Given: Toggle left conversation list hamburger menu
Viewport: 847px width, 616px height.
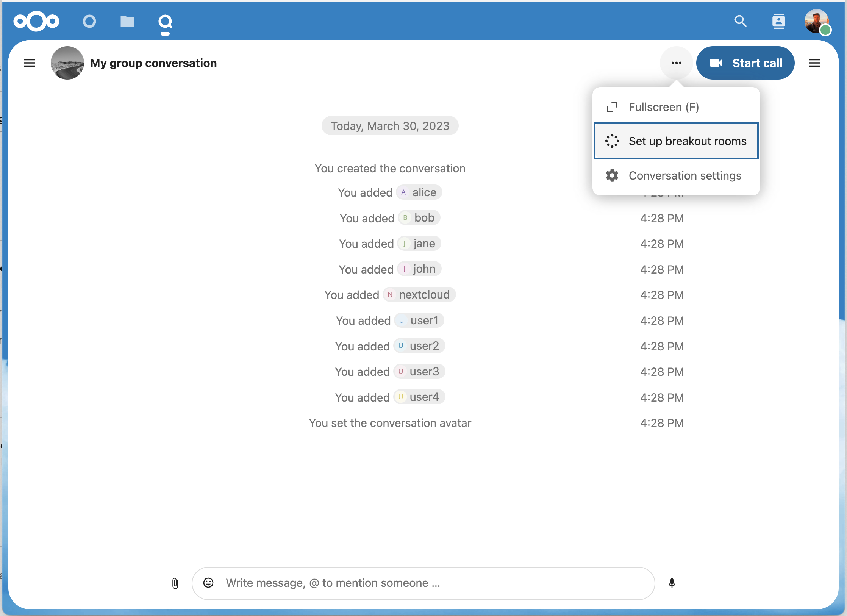Looking at the screenshot, I should [x=30, y=63].
